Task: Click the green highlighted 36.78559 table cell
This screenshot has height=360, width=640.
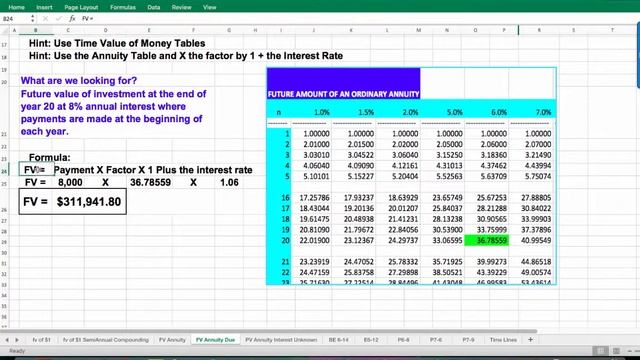Action: click(x=487, y=240)
